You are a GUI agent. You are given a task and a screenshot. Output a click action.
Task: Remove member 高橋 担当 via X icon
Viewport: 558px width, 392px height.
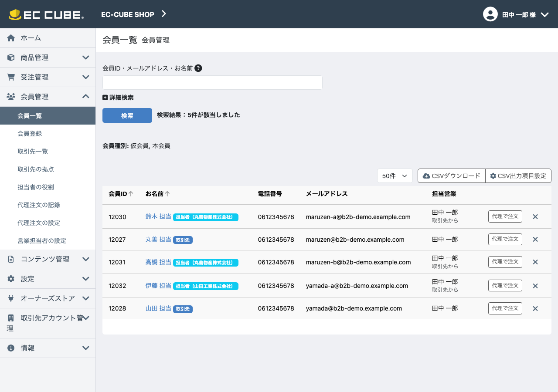[x=535, y=262]
